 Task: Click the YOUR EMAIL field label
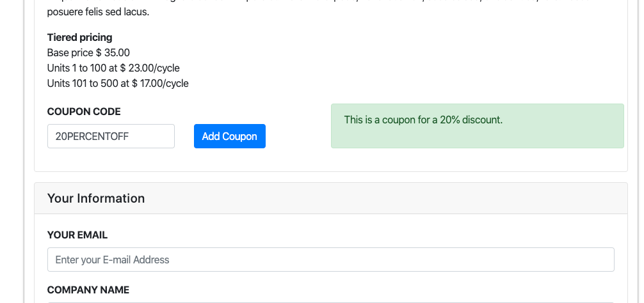[77, 235]
